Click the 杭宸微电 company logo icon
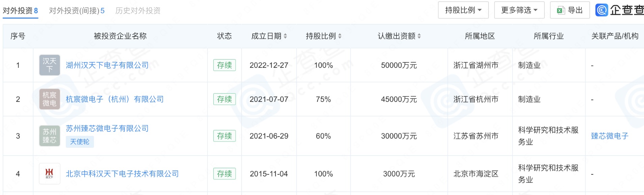The image size is (644, 195). pyautogui.click(x=50, y=99)
